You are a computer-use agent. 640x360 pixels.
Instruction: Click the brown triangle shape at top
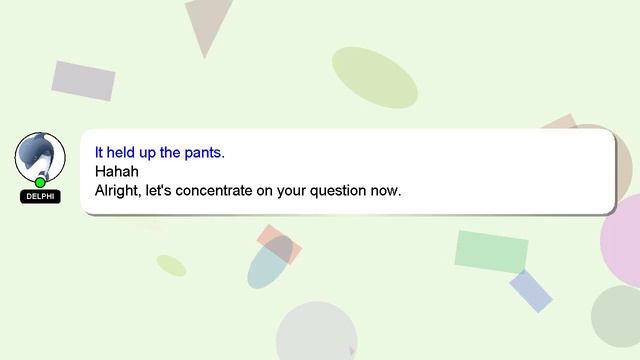pyautogui.click(x=207, y=25)
